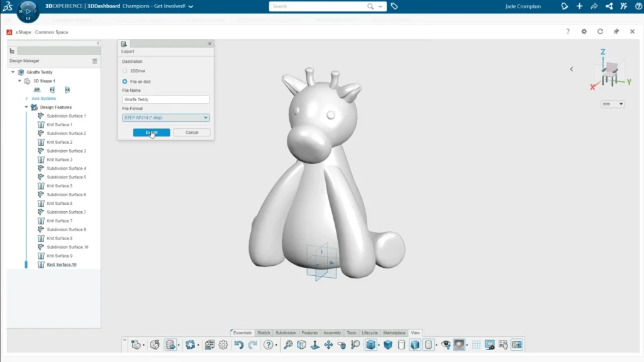Viewport: 644px width, 362px height.
Task: Select the File on disk option
Action: 125,82
